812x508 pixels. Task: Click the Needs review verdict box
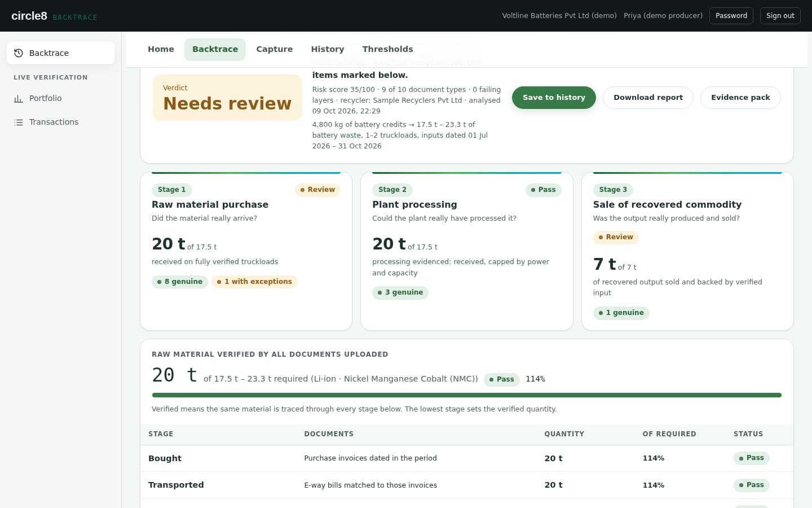pos(227,98)
